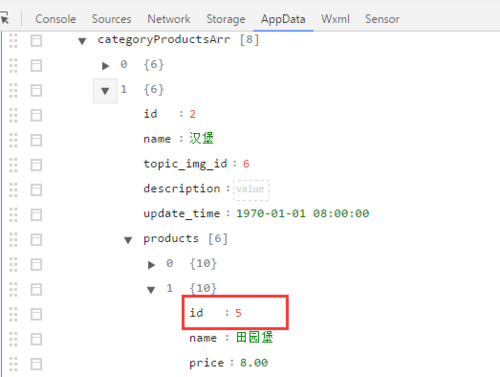Click the product id value 5
The width and height of the screenshot is (500, 377).
tap(238, 313)
